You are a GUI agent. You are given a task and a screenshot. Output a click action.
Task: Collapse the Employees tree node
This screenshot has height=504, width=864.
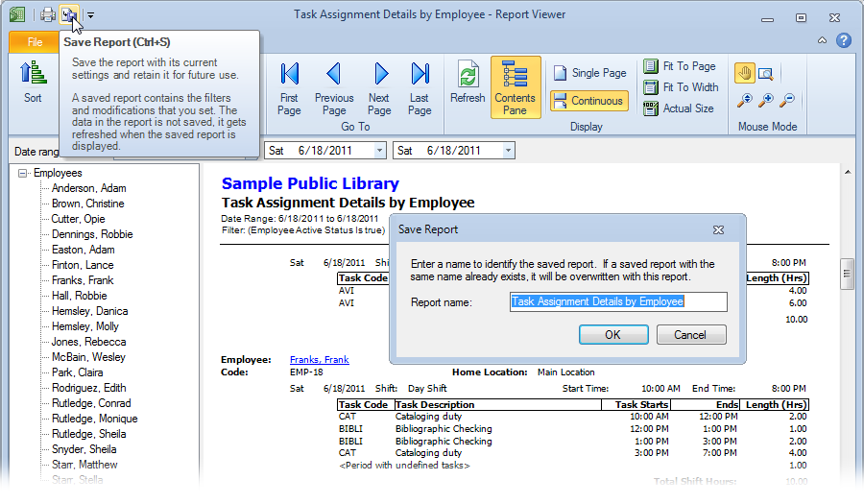click(x=22, y=173)
